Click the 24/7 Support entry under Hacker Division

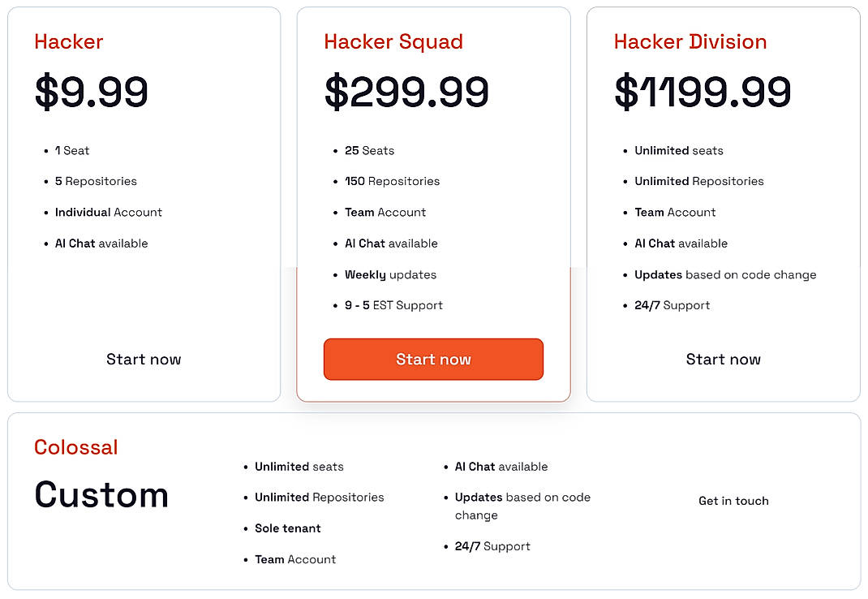click(672, 305)
